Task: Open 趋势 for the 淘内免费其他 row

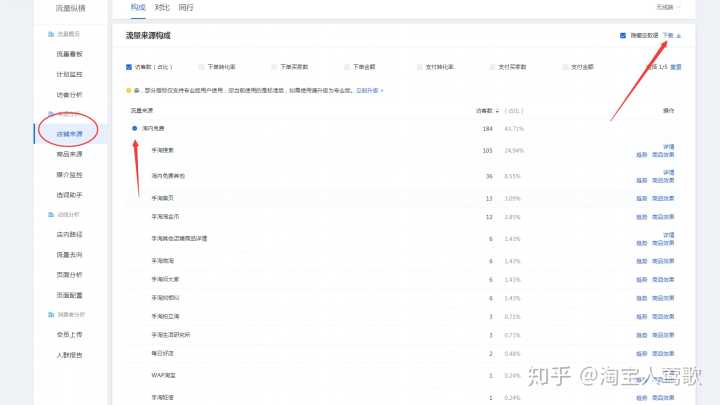Action: tap(641, 181)
